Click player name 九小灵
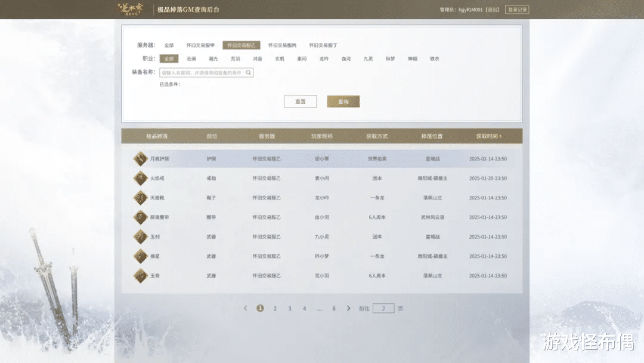Screen dimensions: 644x363 click(x=322, y=237)
